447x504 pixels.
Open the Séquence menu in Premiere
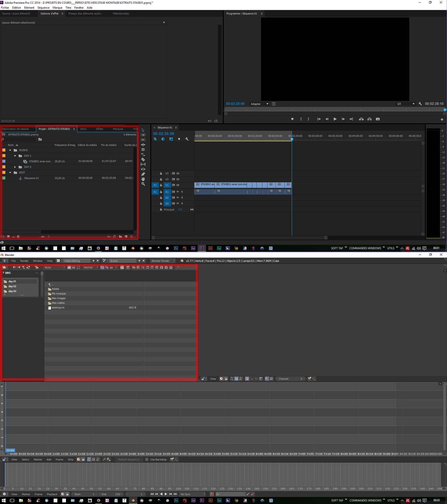[x=43, y=8]
